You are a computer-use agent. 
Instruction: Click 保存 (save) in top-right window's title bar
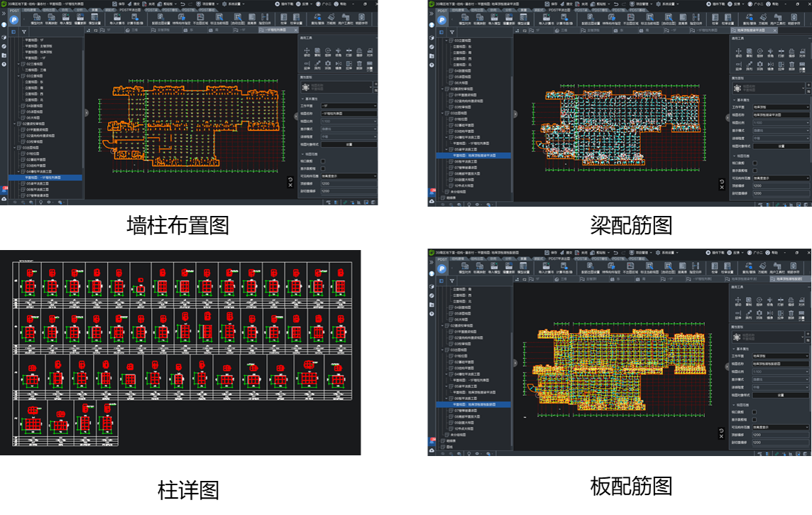tap(552, 4)
